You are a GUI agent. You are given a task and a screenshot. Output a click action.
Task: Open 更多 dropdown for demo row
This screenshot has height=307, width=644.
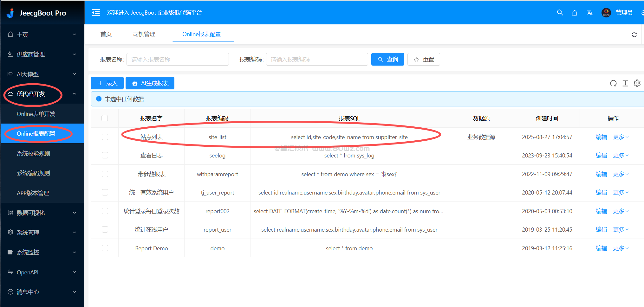click(x=621, y=248)
